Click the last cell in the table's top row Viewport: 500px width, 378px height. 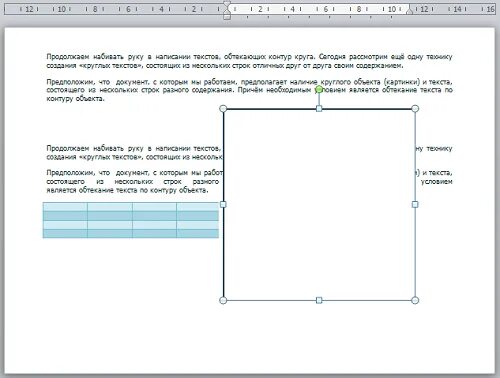(x=198, y=207)
